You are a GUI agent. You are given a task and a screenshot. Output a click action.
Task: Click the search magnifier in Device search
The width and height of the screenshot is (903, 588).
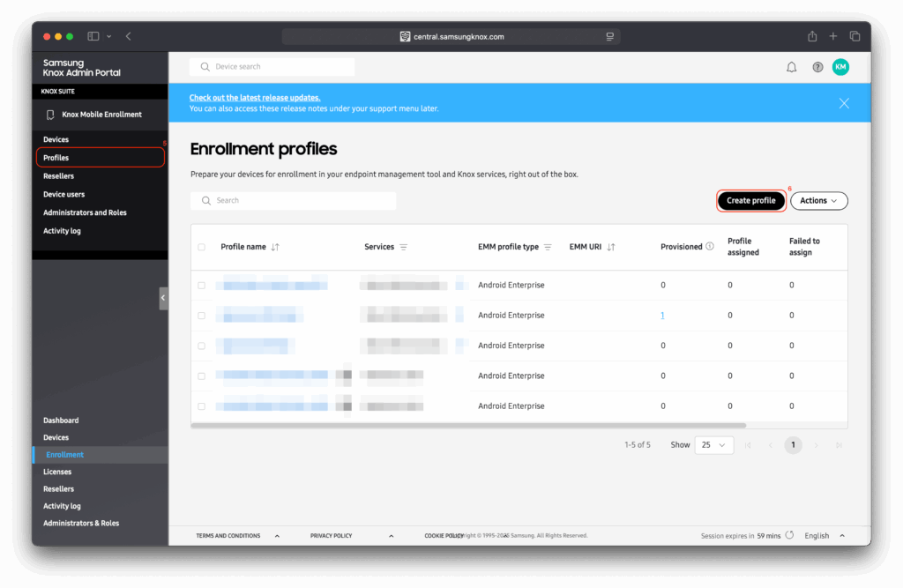[x=205, y=66]
